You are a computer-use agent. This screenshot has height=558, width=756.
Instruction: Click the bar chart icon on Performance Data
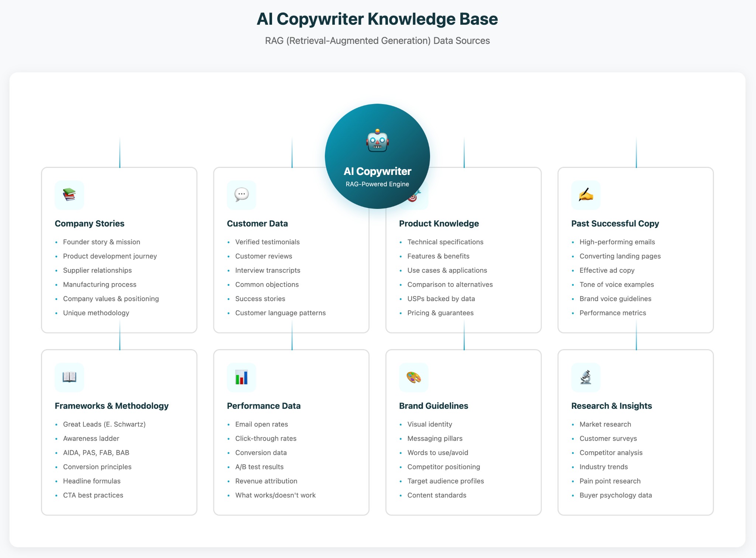pyautogui.click(x=241, y=377)
